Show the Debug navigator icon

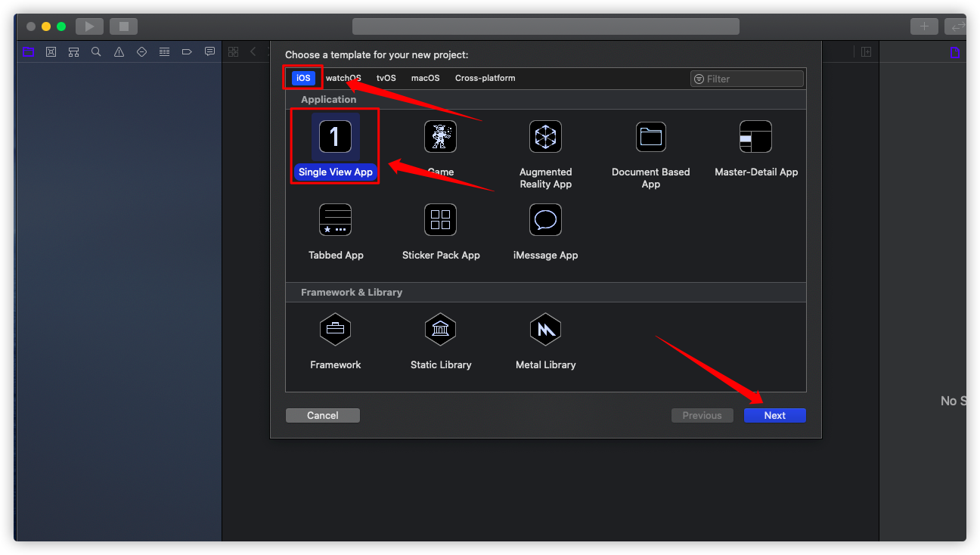[164, 52]
